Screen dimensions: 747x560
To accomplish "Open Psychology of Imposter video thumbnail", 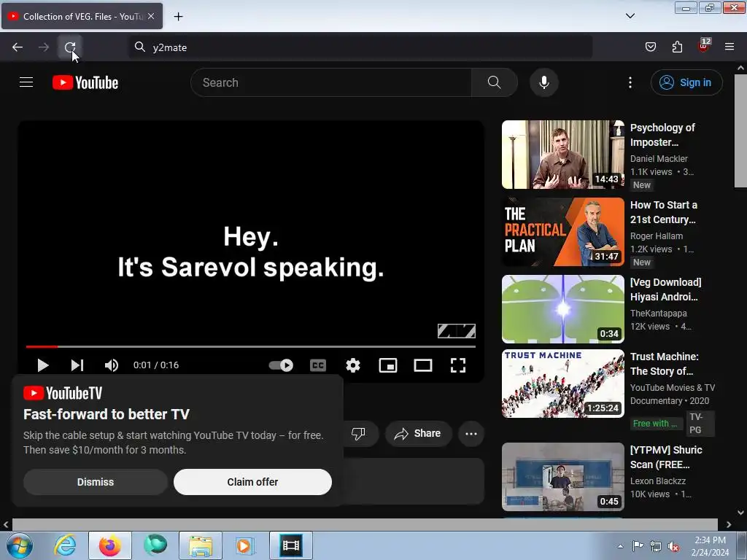I will [562, 155].
